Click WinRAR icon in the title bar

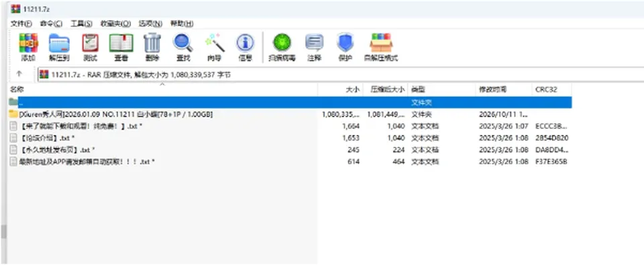click(x=15, y=8)
